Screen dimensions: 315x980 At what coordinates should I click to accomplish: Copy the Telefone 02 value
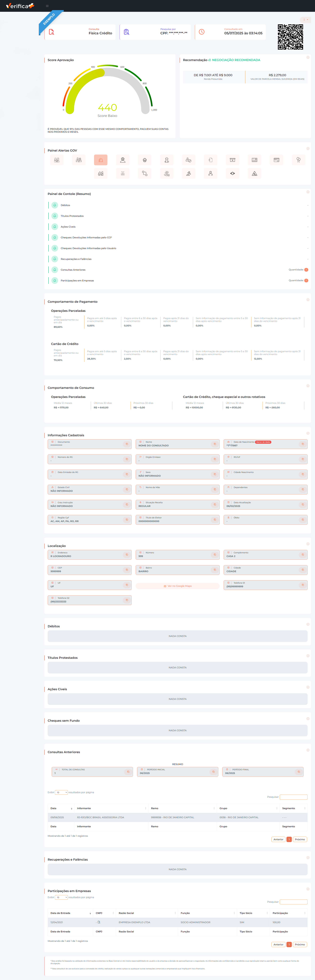tap(127, 600)
